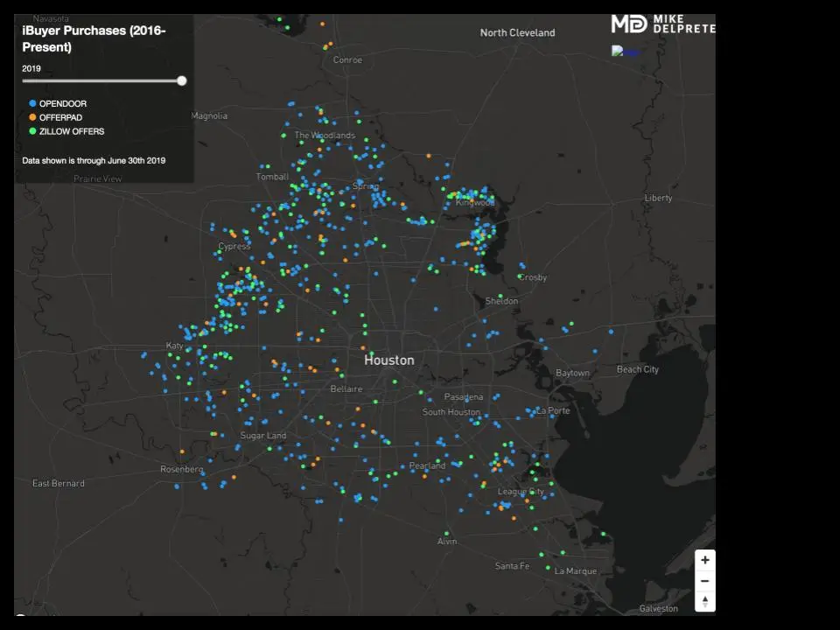Image resolution: width=840 pixels, height=630 pixels.
Task: Reset map bearing with compass button
Action: [705, 601]
